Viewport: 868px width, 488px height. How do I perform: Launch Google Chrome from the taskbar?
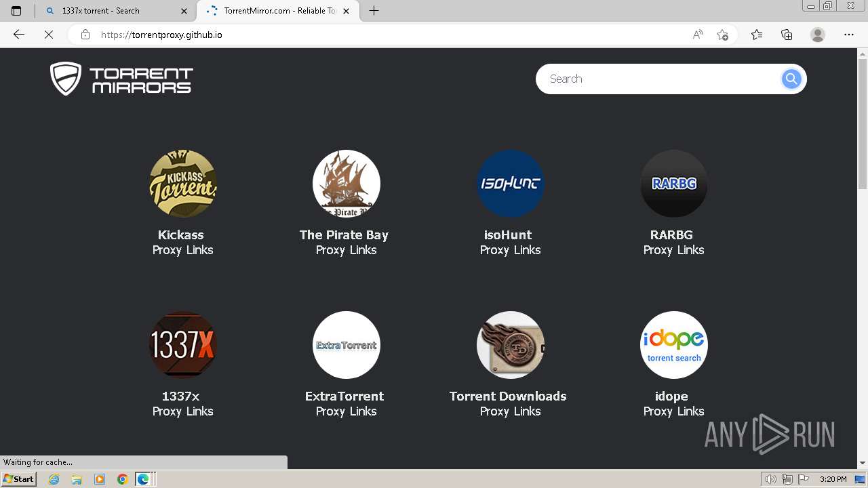[x=122, y=479]
